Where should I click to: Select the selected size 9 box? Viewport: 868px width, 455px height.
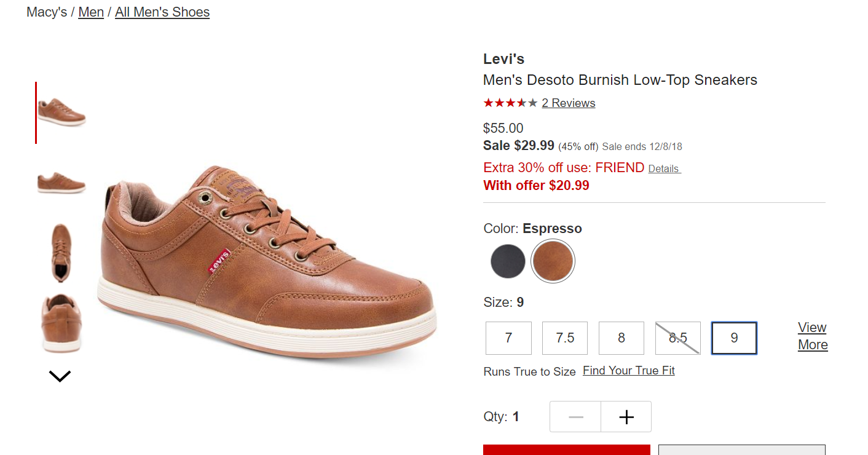coord(734,338)
